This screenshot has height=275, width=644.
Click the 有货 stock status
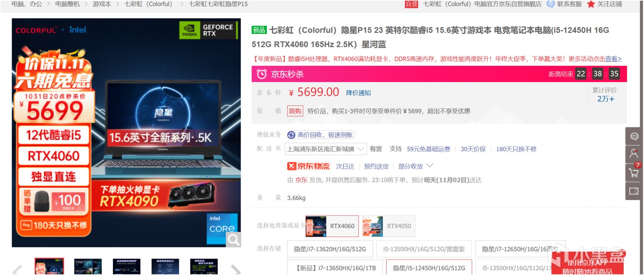376,149
